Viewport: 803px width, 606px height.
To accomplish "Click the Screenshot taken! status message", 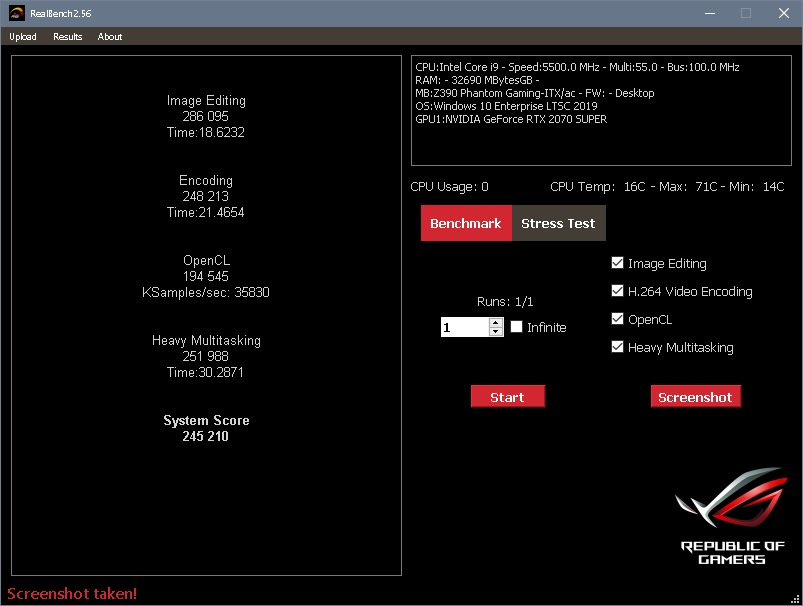I will tap(72, 594).
